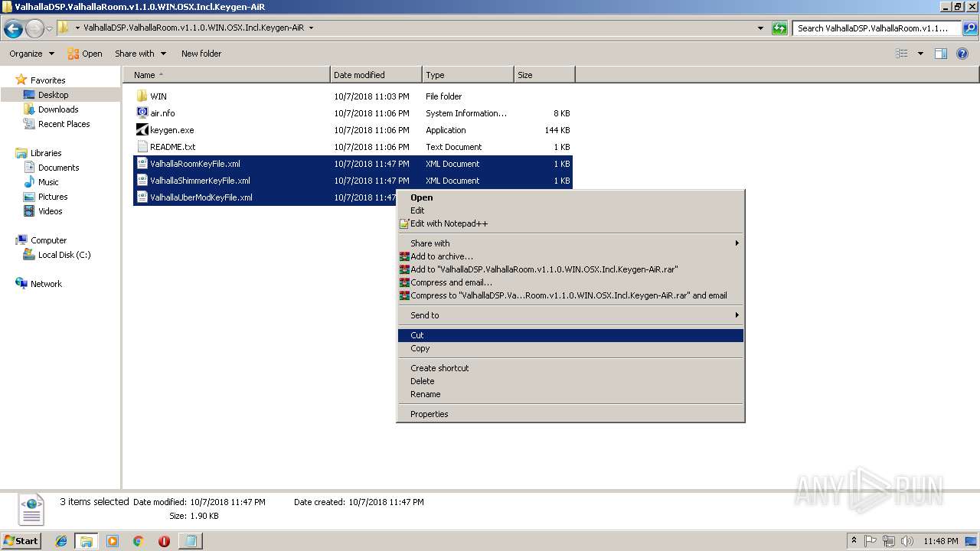Toggle the preview pane icon
This screenshot has width=980, height=551.
click(941, 54)
